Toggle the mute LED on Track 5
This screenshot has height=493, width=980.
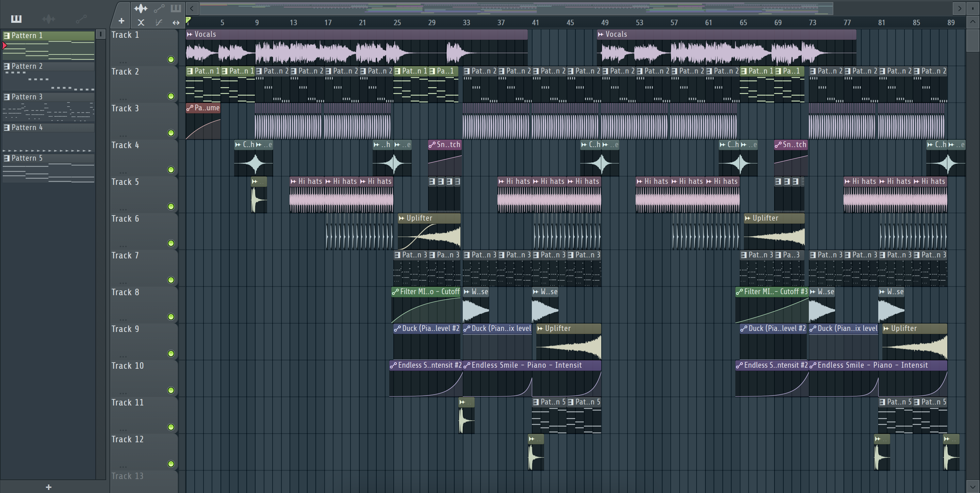171,206
